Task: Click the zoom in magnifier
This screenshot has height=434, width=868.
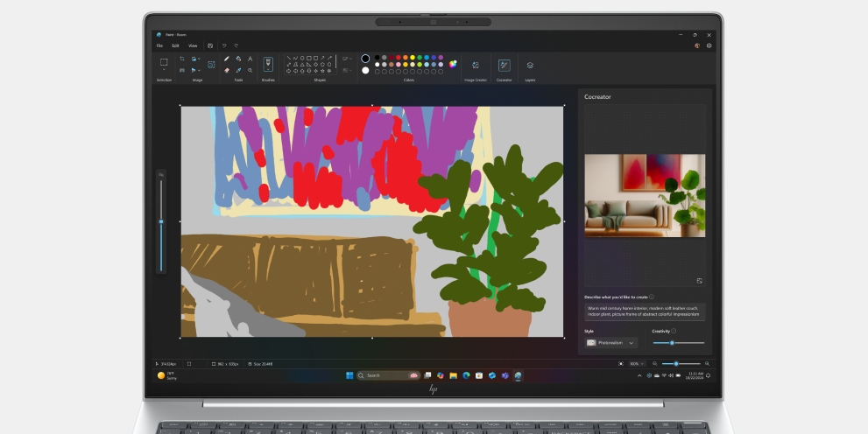Action: (x=707, y=364)
